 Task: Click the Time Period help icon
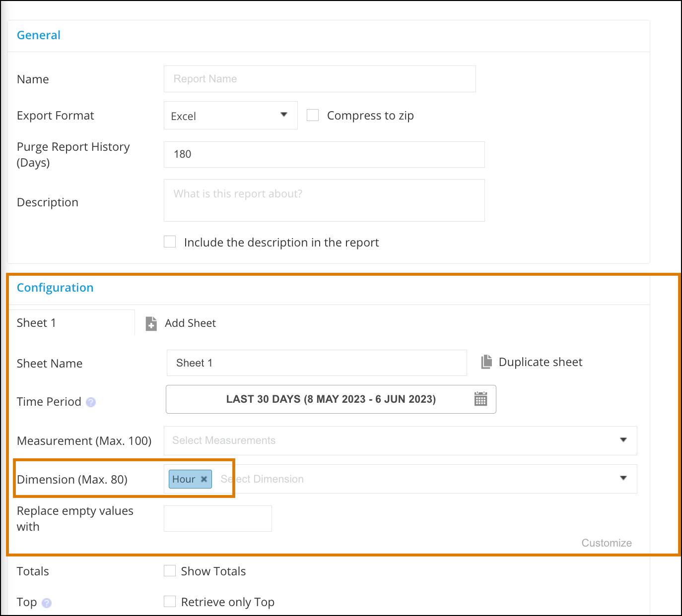[91, 402]
